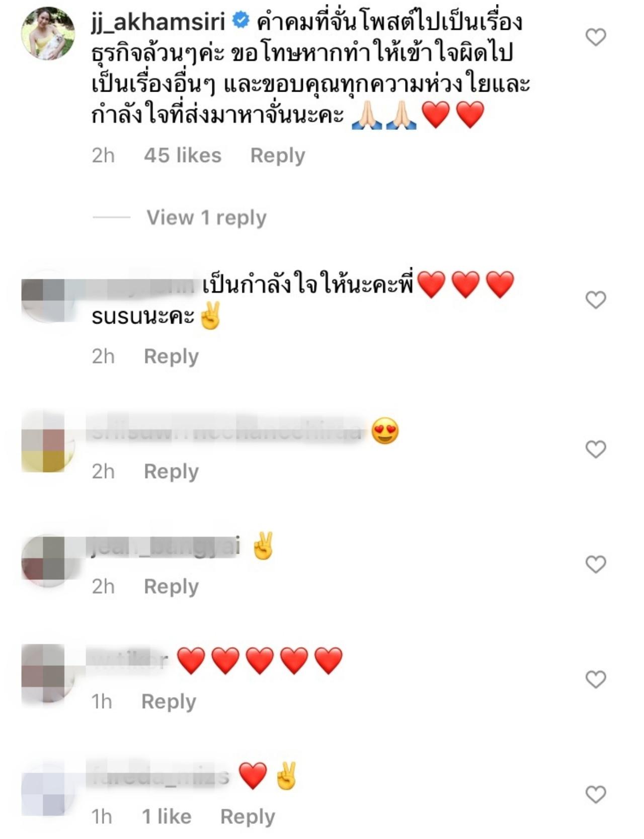This screenshot has width=644, height=839.
Task: View the 1 like count on last comment
Action: pyautogui.click(x=167, y=816)
